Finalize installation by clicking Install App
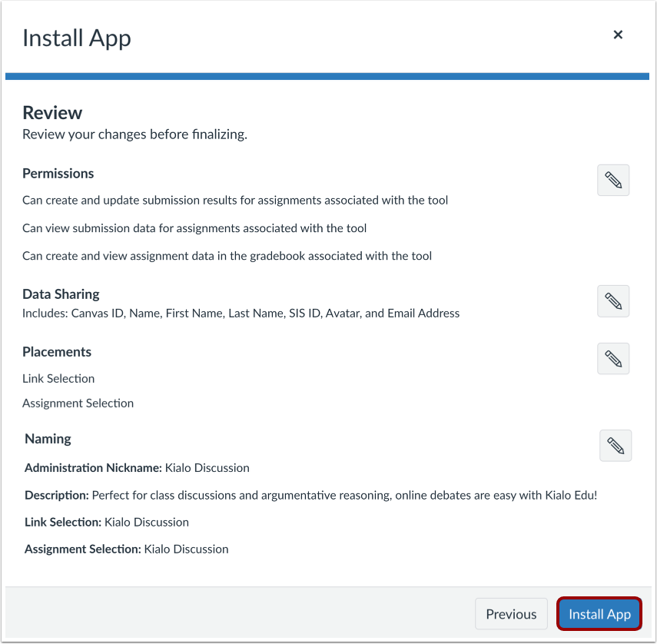 click(x=599, y=613)
